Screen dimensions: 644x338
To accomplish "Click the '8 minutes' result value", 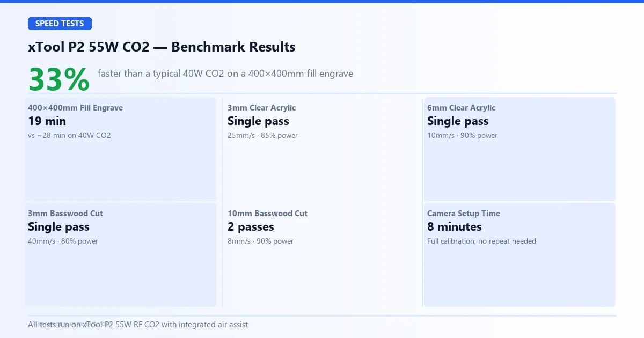I will [455, 227].
